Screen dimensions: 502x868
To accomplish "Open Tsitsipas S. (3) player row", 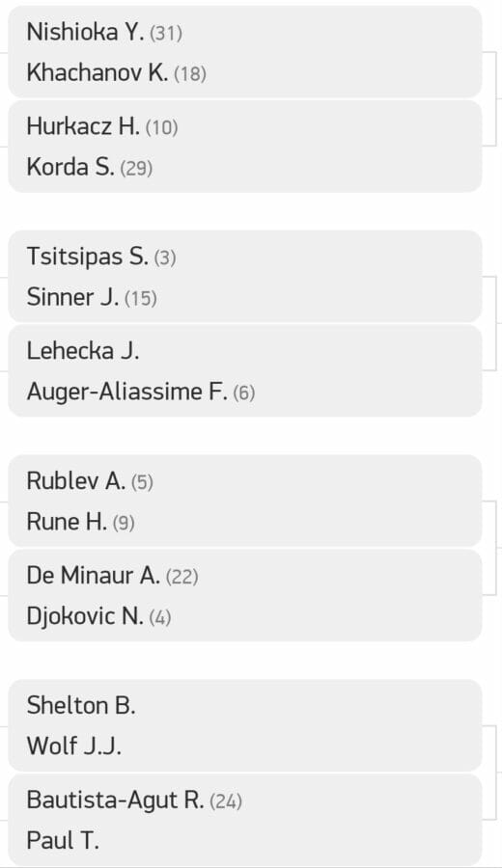I will (x=100, y=257).
